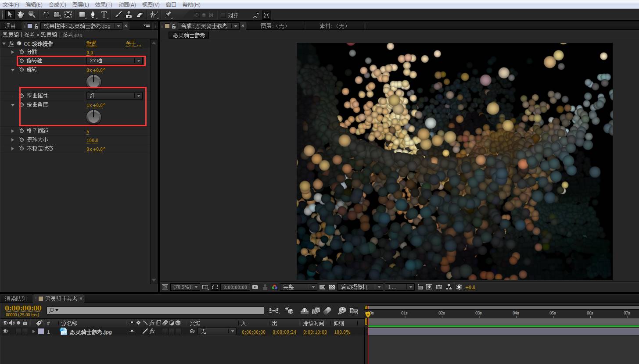Click the snapshot camera icon
This screenshot has width=639, height=364.
pos(255,287)
